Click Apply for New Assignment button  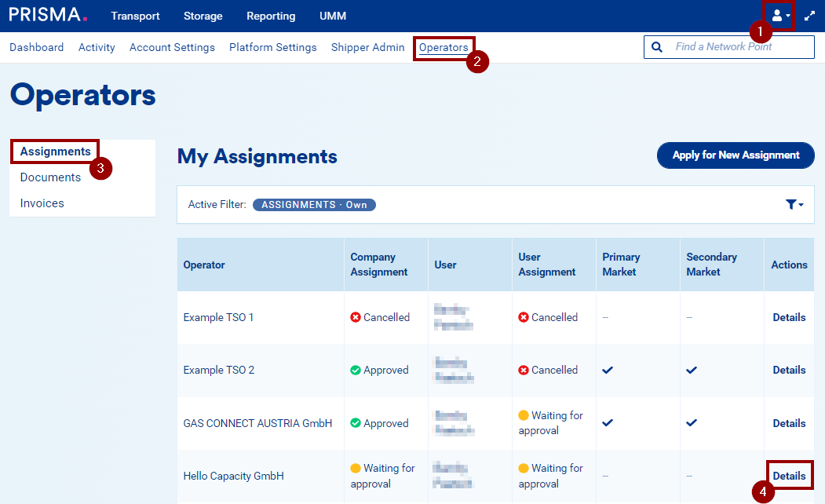pyautogui.click(x=736, y=155)
